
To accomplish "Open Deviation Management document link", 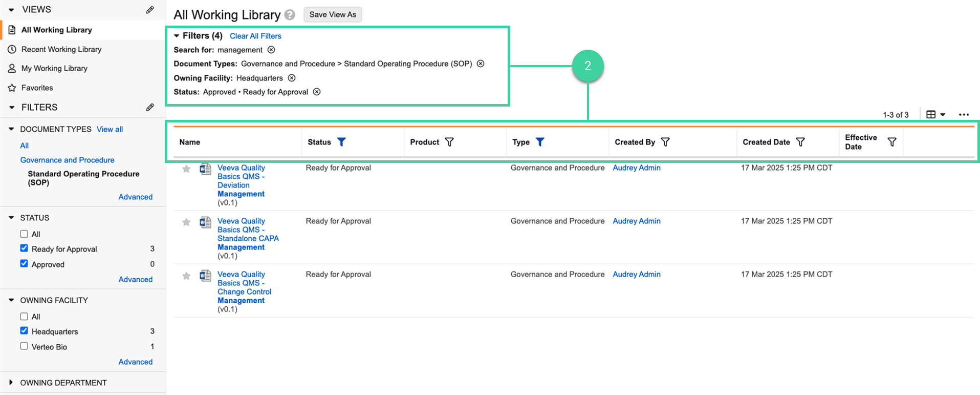I will [241, 181].
